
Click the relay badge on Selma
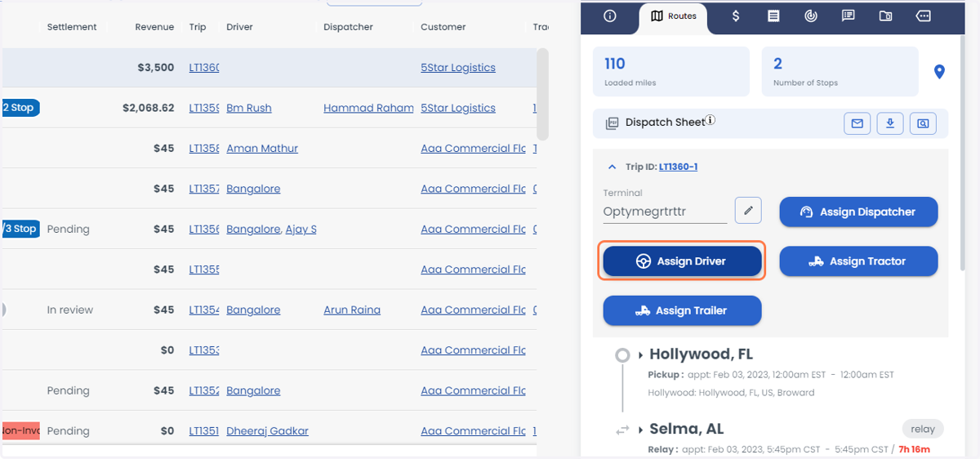pyautogui.click(x=923, y=429)
